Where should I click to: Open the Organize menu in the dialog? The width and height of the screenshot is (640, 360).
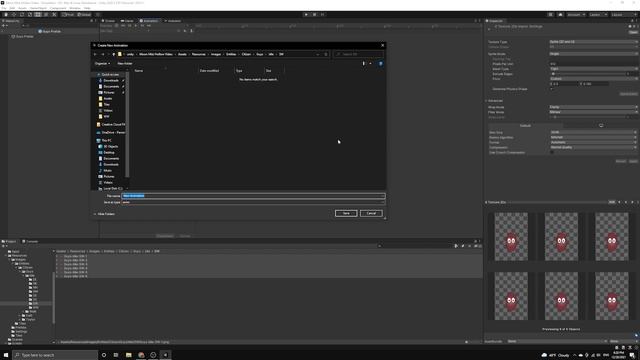(102, 63)
